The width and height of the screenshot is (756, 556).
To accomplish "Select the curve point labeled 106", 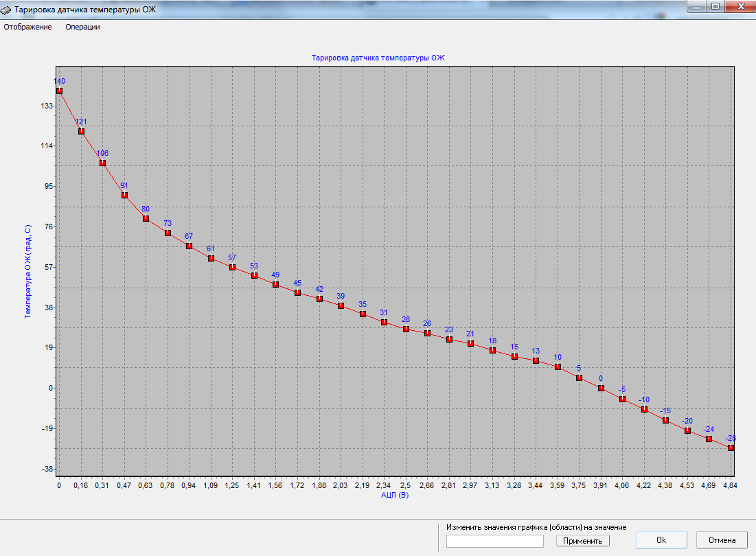I will pyautogui.click(x=102, y=163).
